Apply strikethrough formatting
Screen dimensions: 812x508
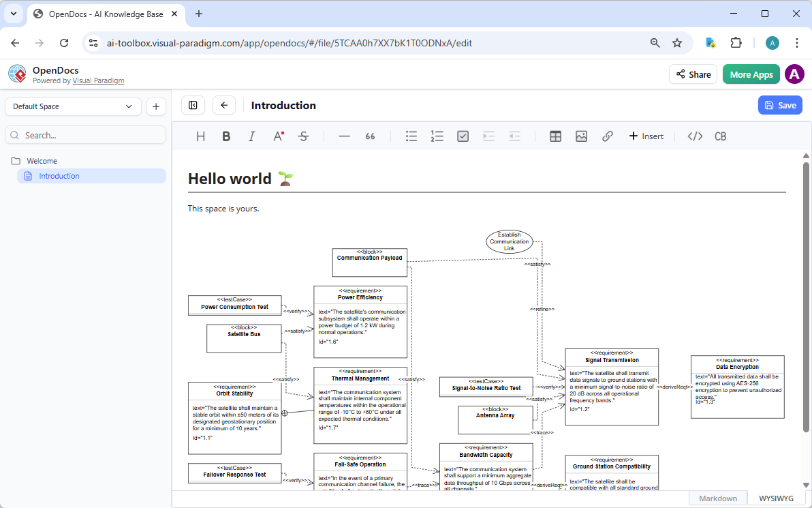pyautogui.click(x=303, y=136)
